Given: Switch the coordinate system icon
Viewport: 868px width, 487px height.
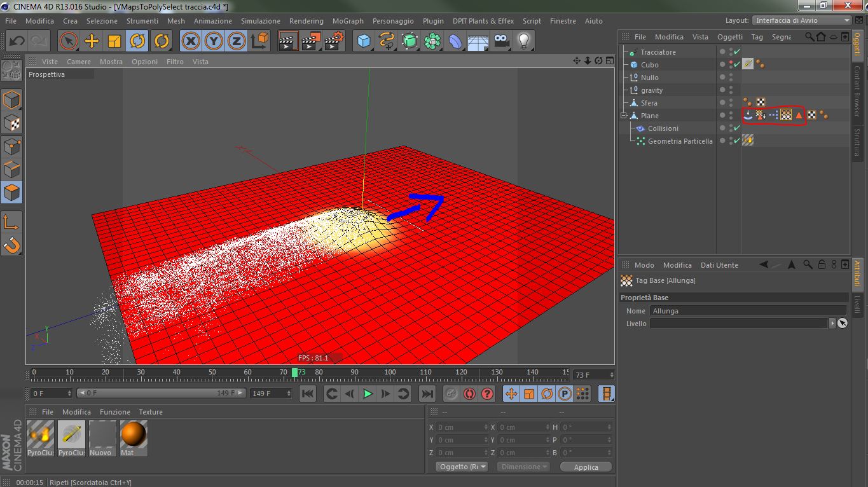Looking at the screenshot, I should tap(259, 41).
